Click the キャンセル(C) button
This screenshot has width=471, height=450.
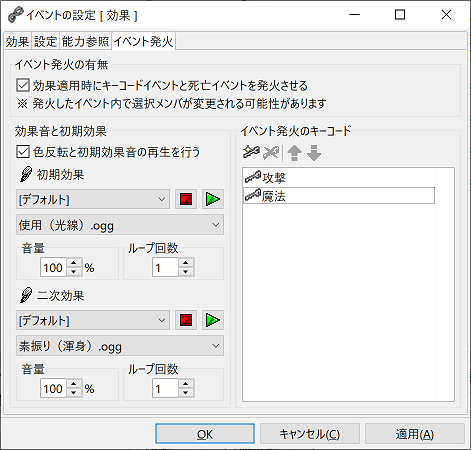[x=310, y=434]
